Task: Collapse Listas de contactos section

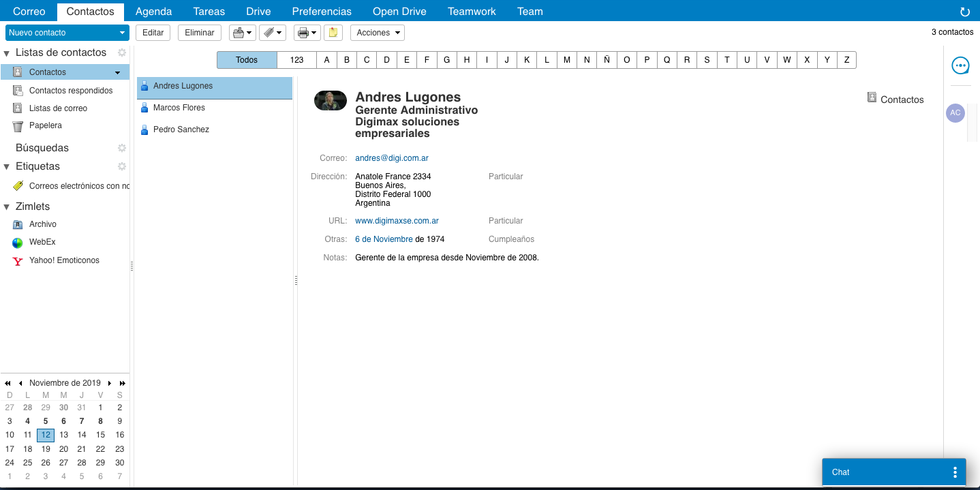Action: point(7,53)
